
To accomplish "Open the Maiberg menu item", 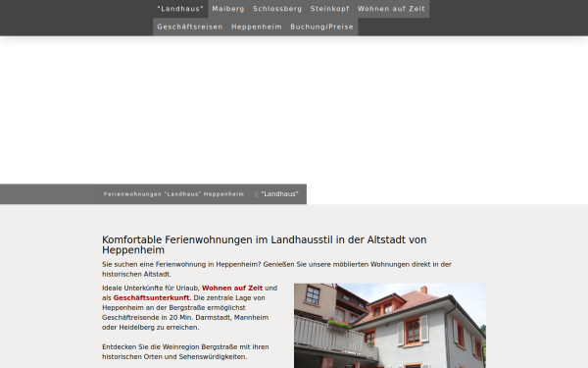I will 228,9.
